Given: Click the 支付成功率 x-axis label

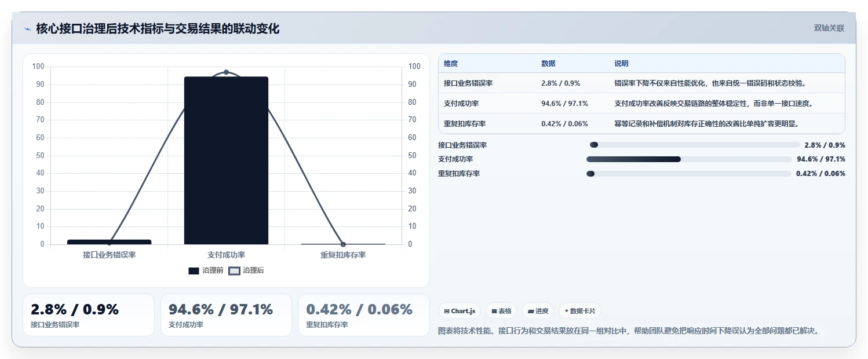Looking at the screenshot, I should 226,255.
